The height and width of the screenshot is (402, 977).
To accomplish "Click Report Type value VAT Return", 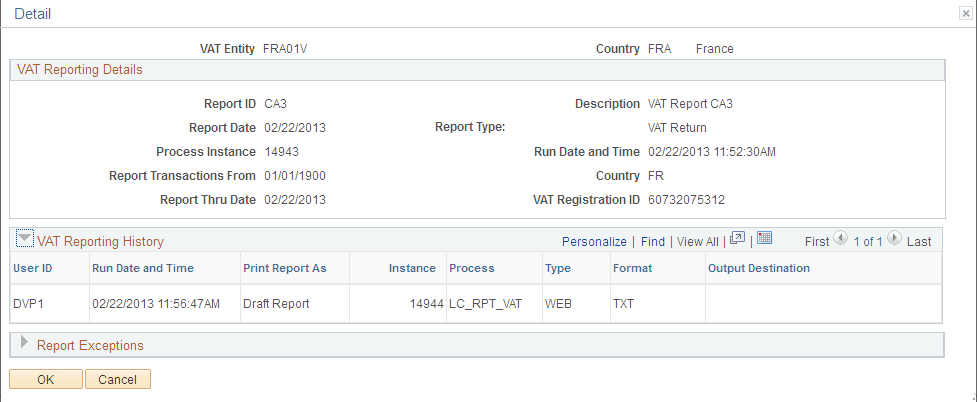I will tap(677, 128).
